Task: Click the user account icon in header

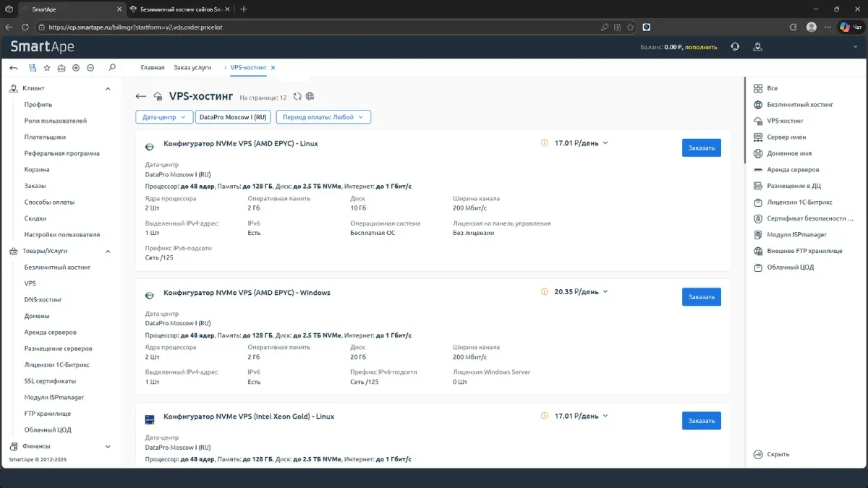Action: pyautogui.click(x=757, y=47)
